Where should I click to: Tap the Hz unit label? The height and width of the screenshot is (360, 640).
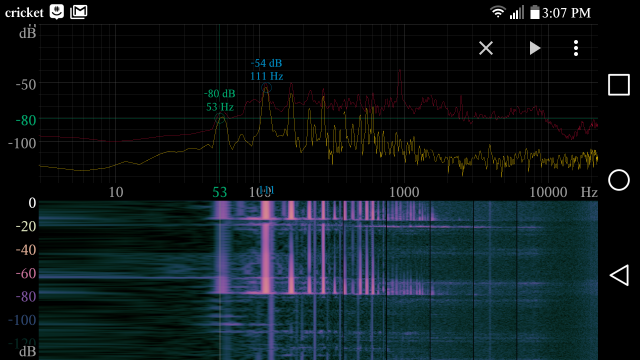589,192
